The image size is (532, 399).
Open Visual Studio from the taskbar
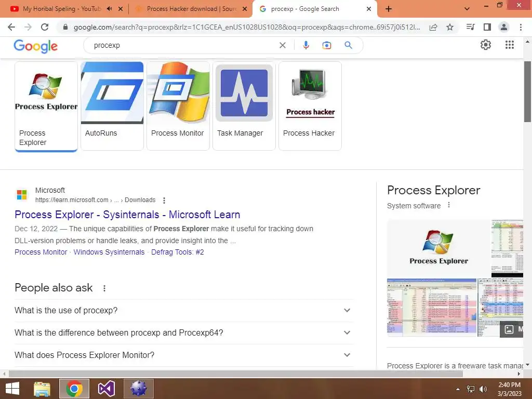click(106, 389)
